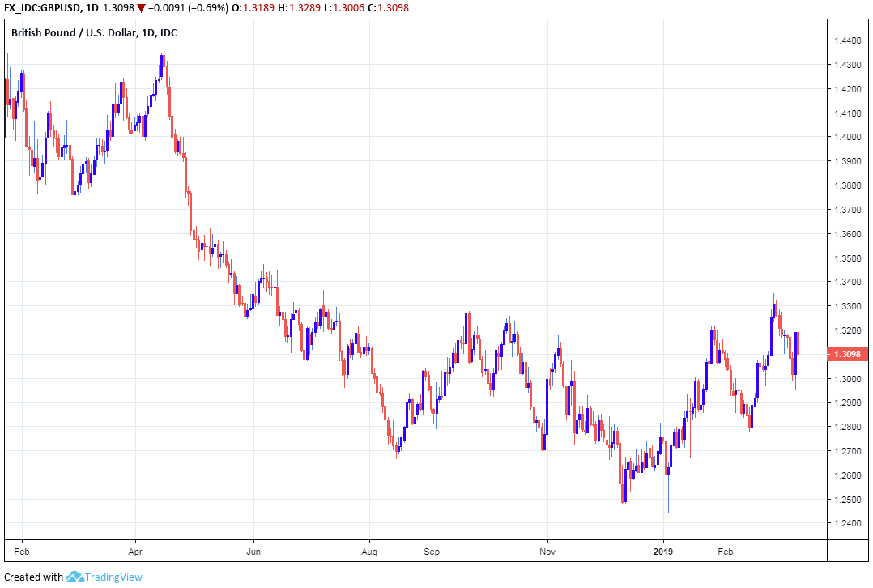
Task: Click the red 1.3098 current price tag
Action: click(x=847, y=354)
